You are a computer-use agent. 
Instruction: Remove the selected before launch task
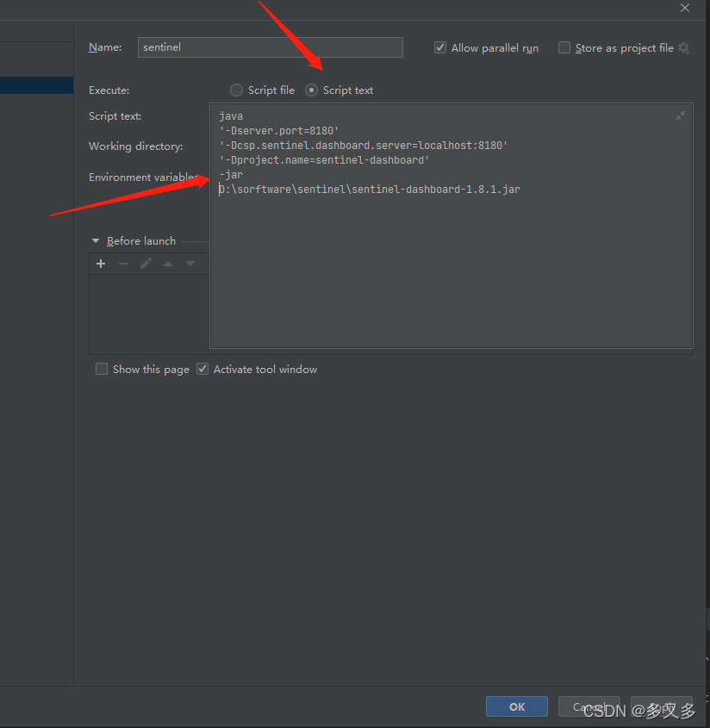[x=123, y=264]
